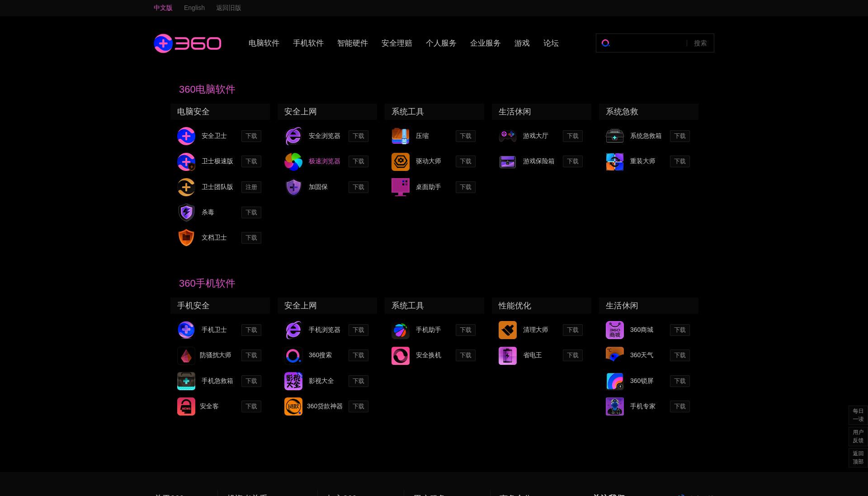Screen dimensions: 868x496
Task: Click the 360搜索 icon in the search box
Action: 606,43
